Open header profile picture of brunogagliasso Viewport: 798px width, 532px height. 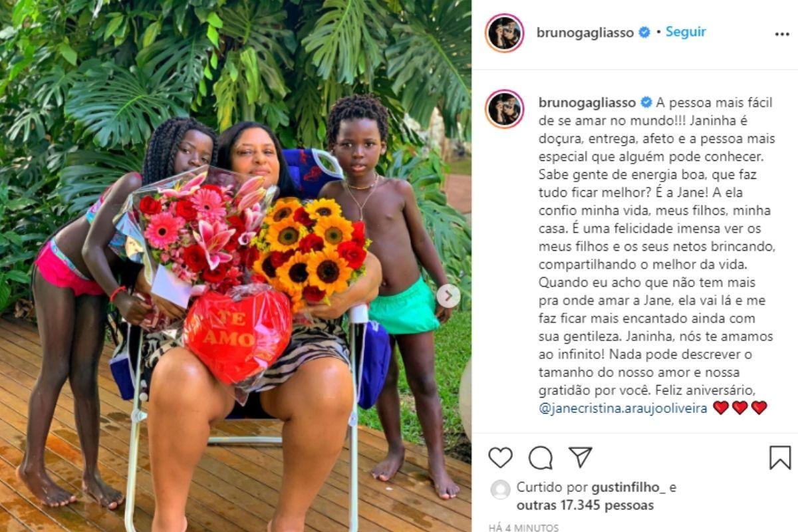point(505,33)
